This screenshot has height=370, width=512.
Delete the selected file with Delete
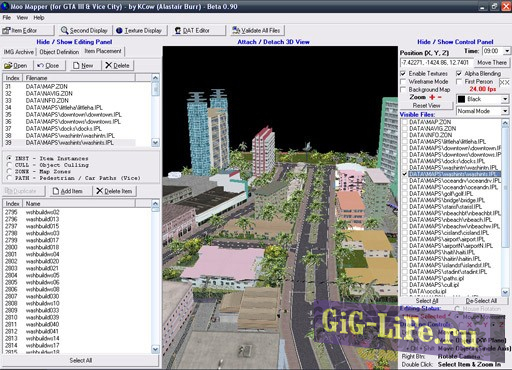[x=117, y=65]
